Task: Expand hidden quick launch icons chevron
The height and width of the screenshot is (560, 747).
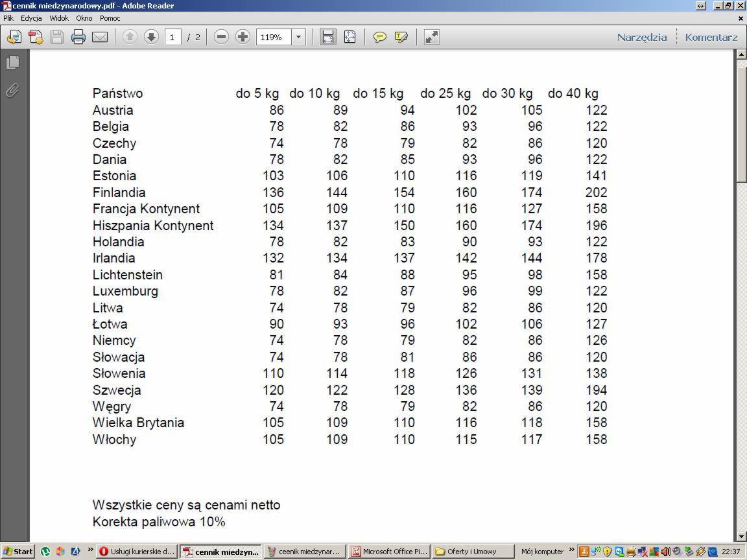Action: click(90, 551)
